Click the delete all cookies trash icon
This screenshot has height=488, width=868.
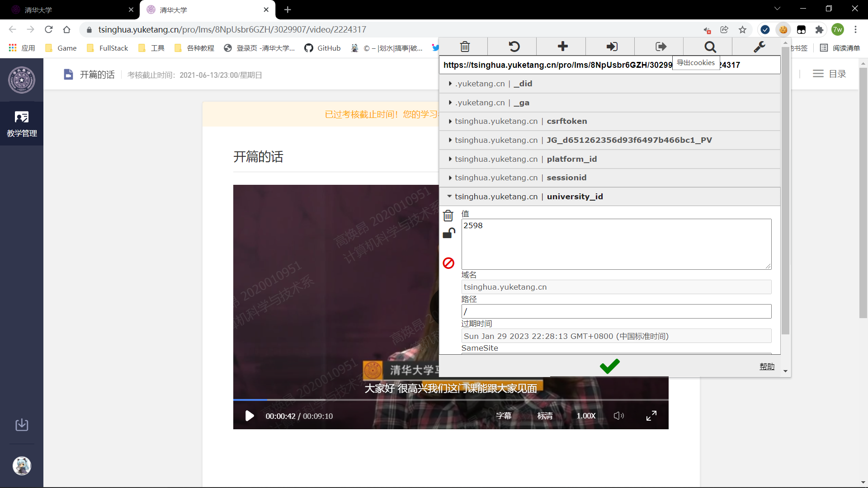tap(465, 47)
